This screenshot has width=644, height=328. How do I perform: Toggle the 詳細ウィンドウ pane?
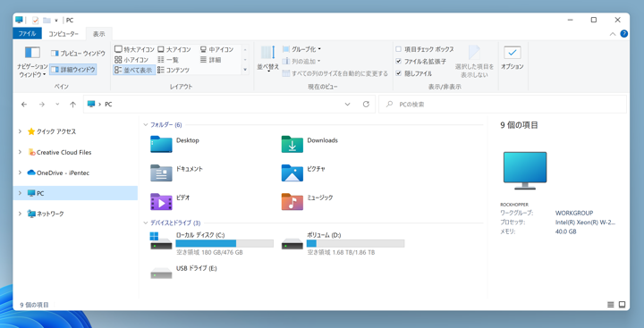tap(73, 70)
